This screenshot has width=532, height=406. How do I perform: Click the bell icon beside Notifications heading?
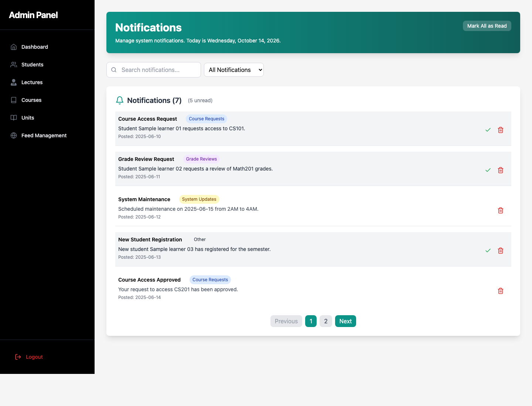120,100
